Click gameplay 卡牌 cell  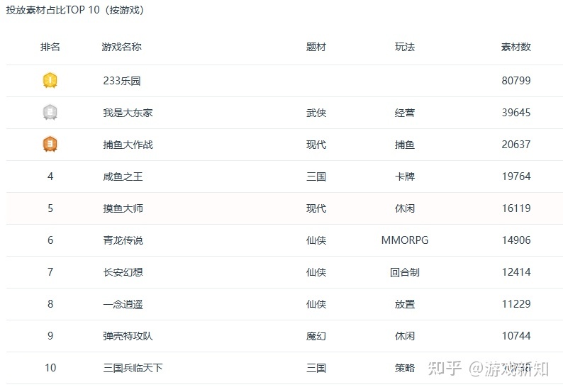point(405,177)
